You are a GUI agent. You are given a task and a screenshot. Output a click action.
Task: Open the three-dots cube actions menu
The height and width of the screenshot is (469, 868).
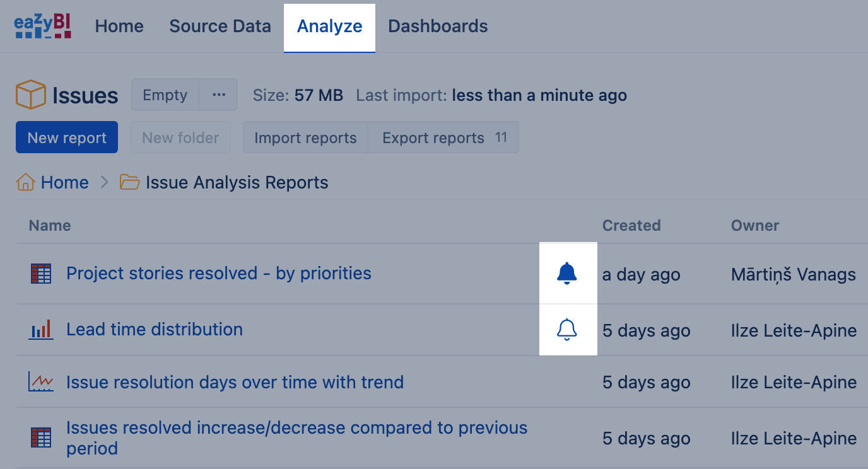[219, 95]
